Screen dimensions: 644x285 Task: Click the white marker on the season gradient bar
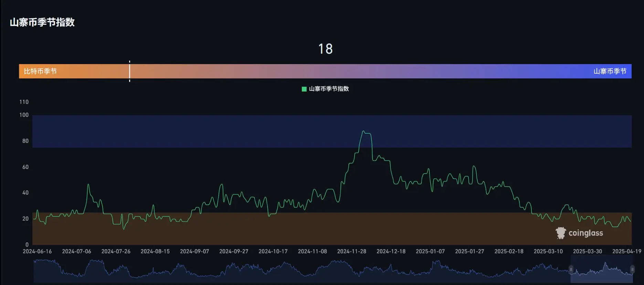(129, 71)
